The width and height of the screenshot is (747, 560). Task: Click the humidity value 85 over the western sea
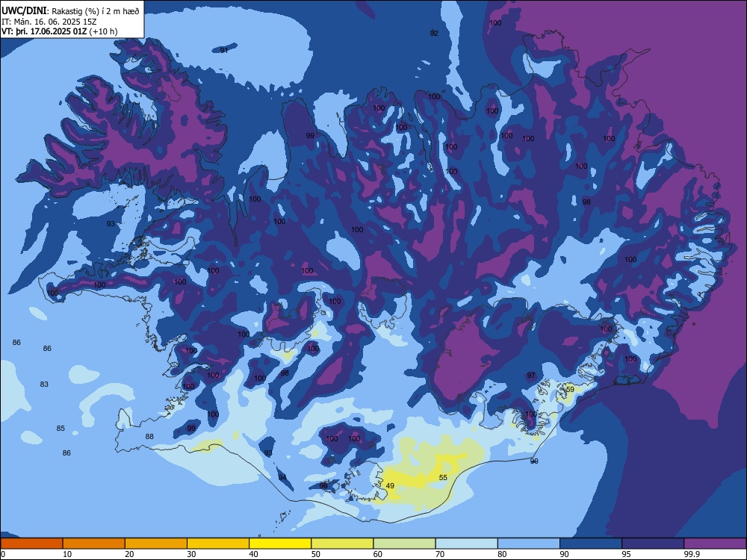click(61, 428)
